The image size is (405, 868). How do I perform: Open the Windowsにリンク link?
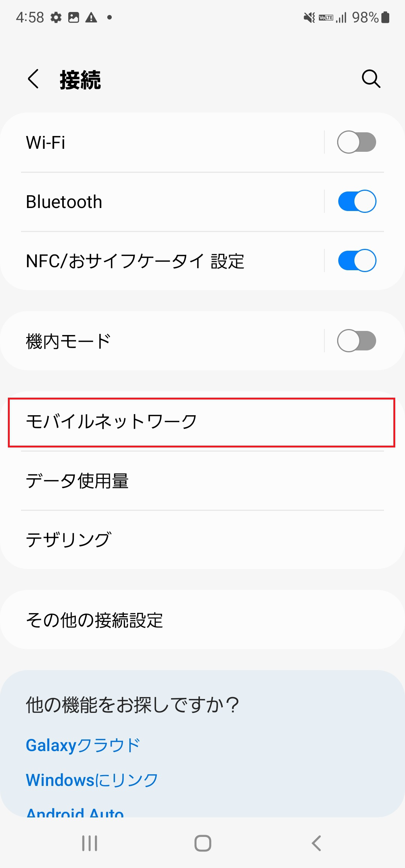(92, 780)
